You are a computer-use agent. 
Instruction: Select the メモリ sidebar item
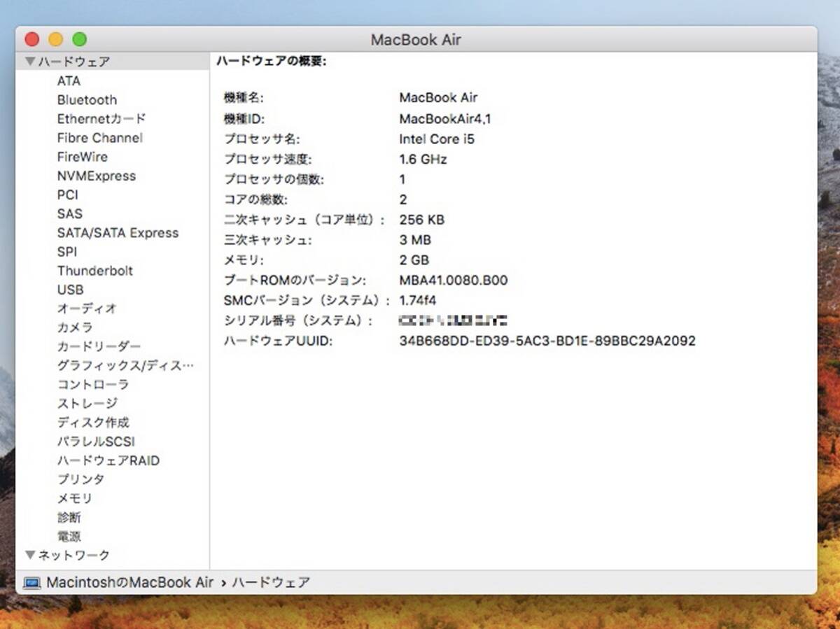(x=74, y=498)
